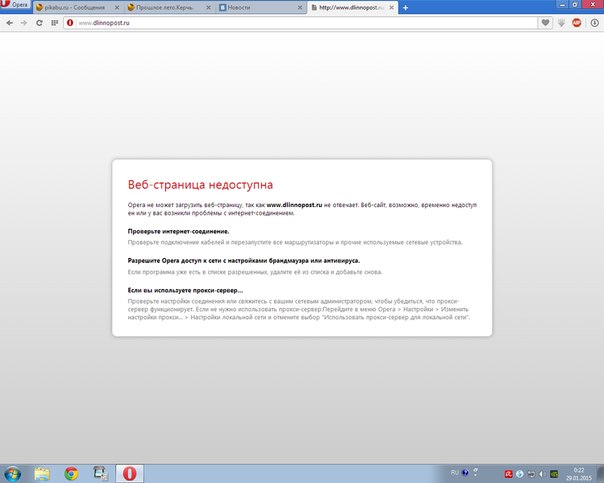Maximize or restore the Opera window
The width and height of the screenshot is (604, 483).
click(x=574, y=4)
